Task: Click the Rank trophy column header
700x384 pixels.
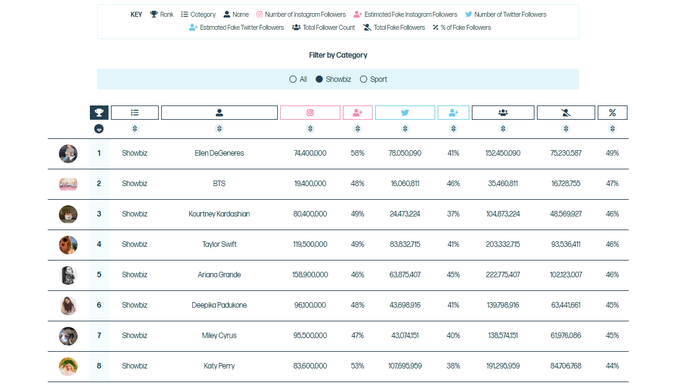Action: [x=99, y=113]
